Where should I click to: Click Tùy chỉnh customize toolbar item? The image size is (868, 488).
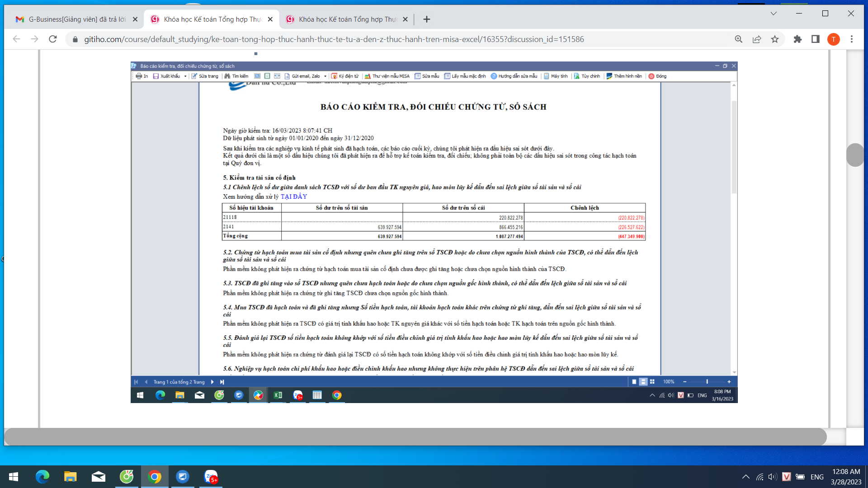[587, 76]
